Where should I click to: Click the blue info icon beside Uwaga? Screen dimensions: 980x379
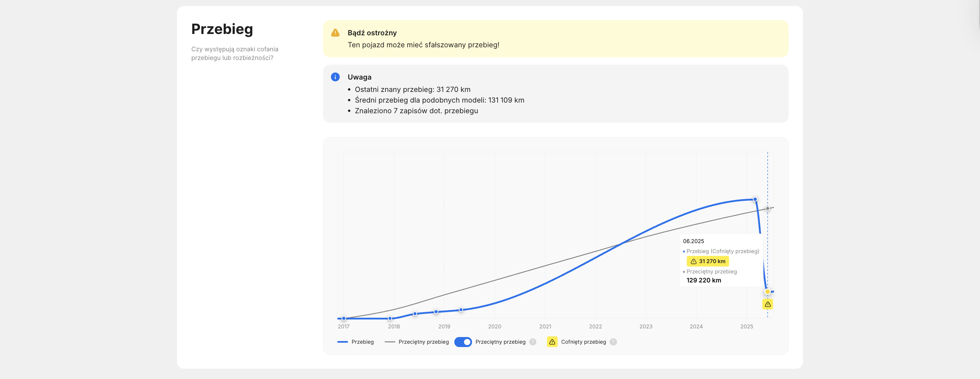[x=335, y=77]
